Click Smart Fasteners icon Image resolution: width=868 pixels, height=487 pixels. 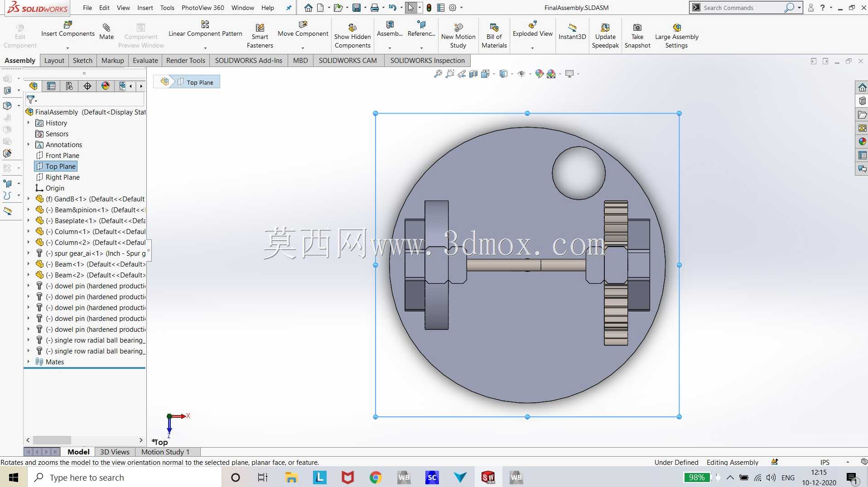260,36
